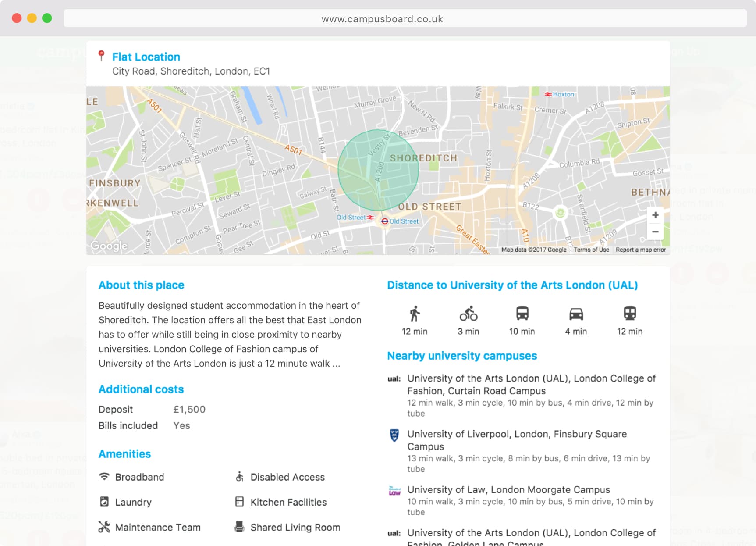Zoom out on the map
Screen dimensions: 756x546
coord(655,232)
